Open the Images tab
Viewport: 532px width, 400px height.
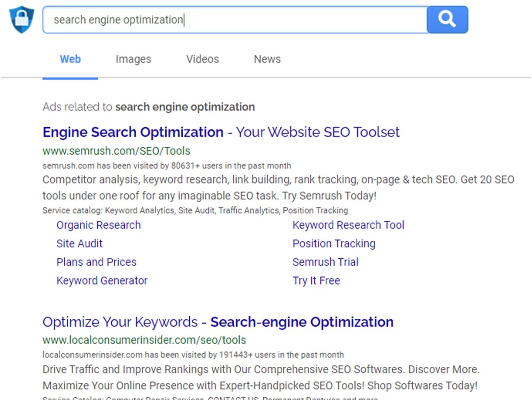pyautogui.click(x=133, y=59)
